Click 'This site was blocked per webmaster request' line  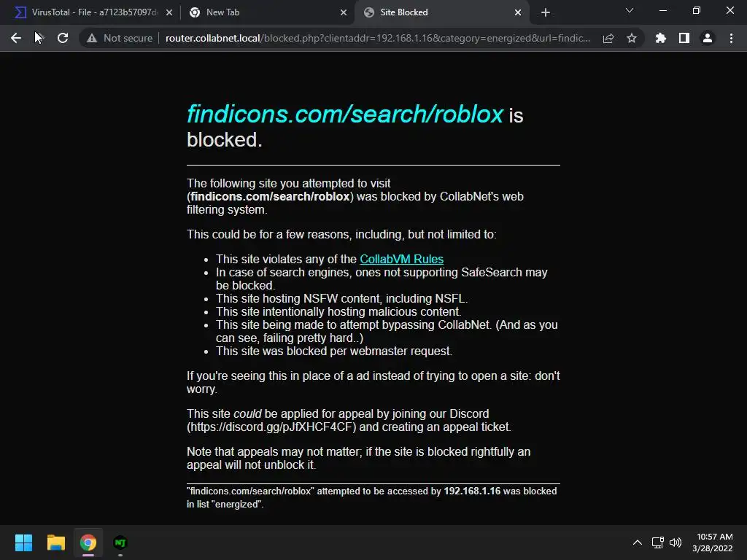pos(334,351)
